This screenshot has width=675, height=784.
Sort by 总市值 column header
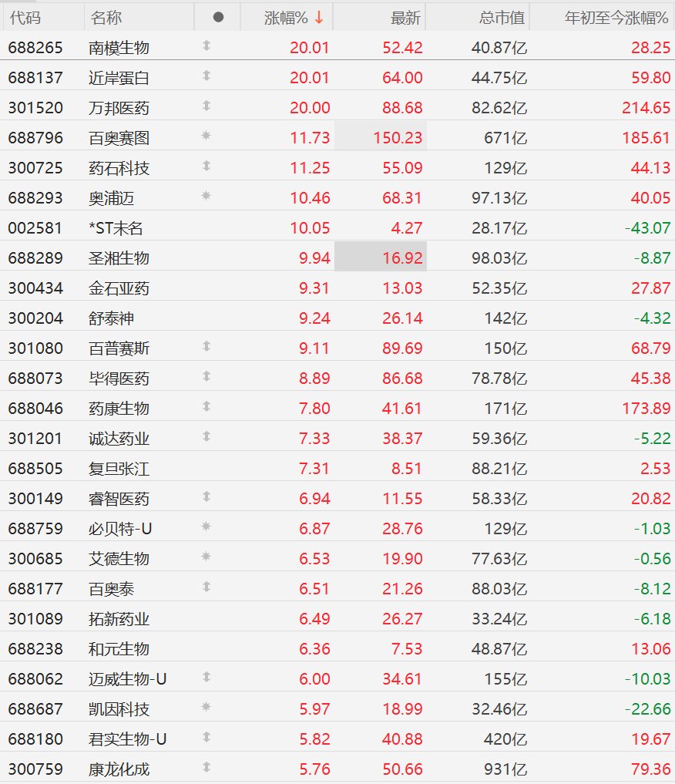click(x=502, y=18)
